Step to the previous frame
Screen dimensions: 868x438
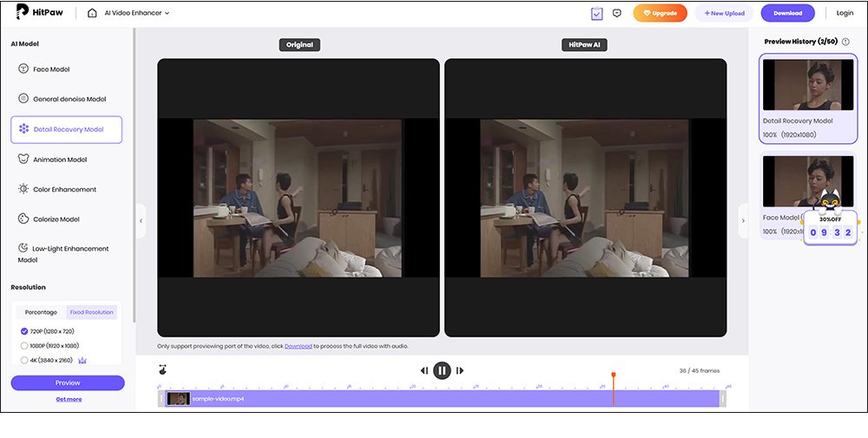[424, 370]
